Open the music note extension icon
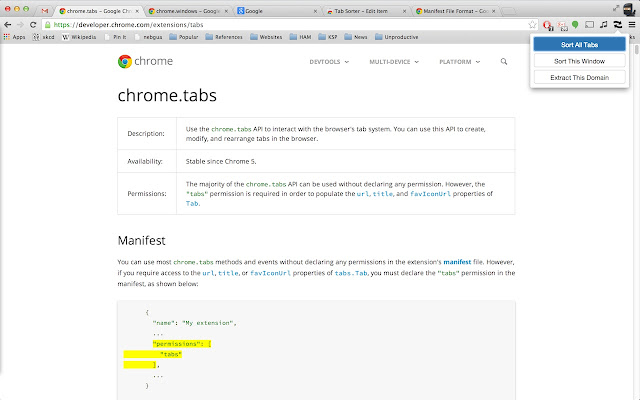This screenshot has height=400, width=640. pyautogui.click(x=604, y=25)
